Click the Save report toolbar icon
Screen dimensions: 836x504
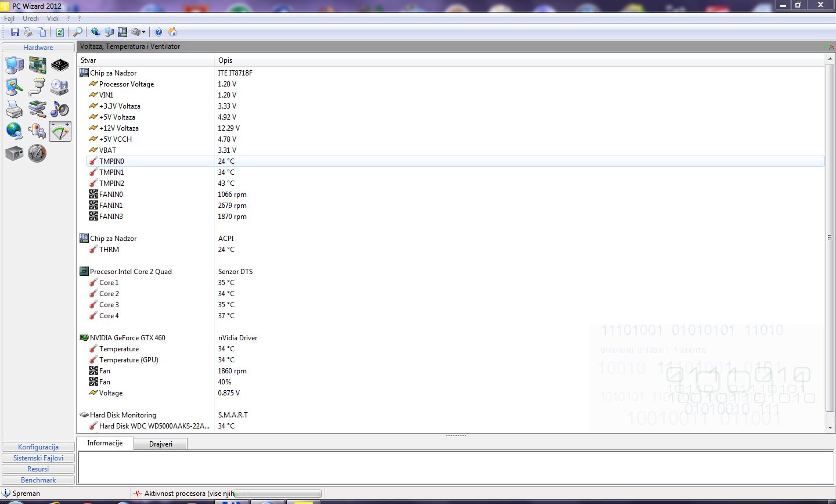(15, 32)
